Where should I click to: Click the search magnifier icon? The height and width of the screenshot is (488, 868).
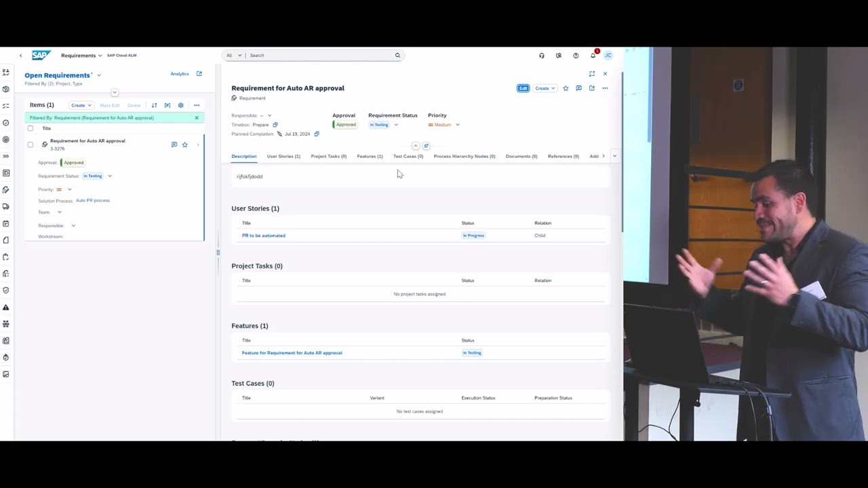(x=397, y=56)
